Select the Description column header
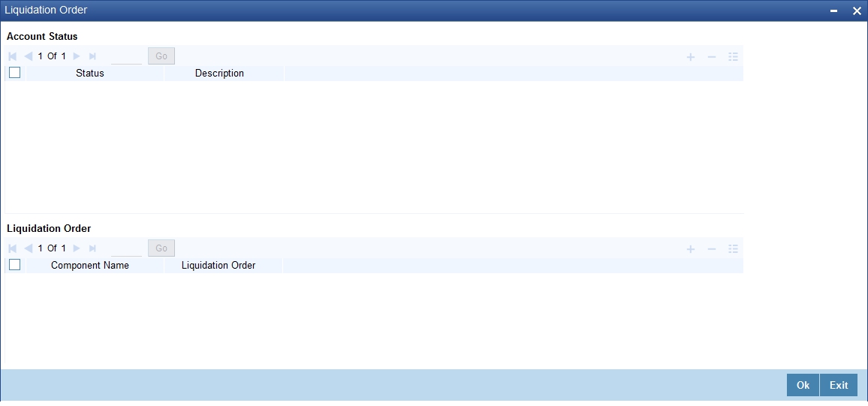This screenshot has width=868, height=406. point(219,73)
